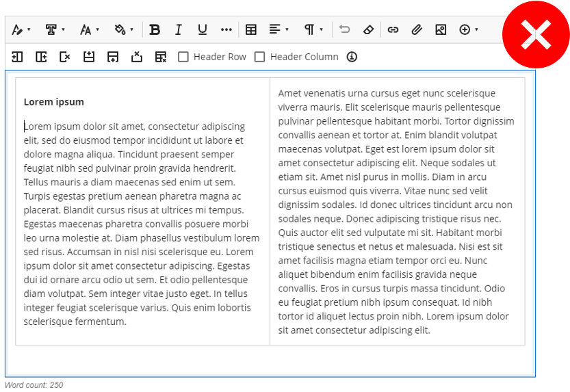Delete the table
The image size is (570, 392).
[x=160, y=57]
